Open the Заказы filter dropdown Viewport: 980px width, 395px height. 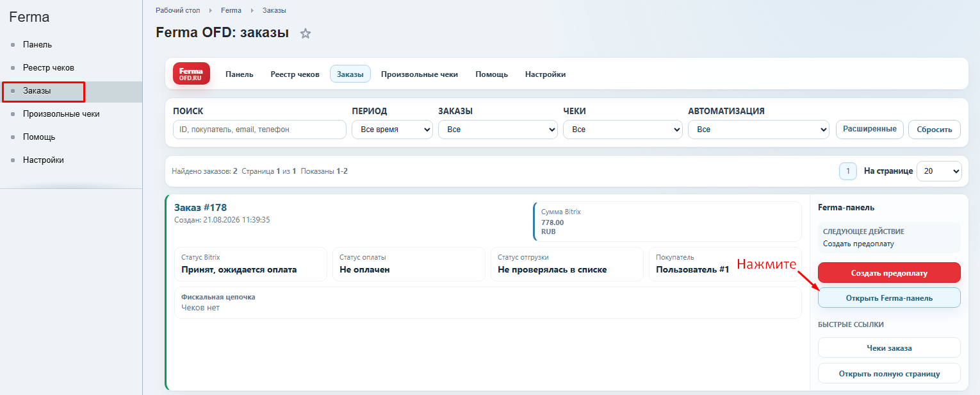[x=498, y=130]
